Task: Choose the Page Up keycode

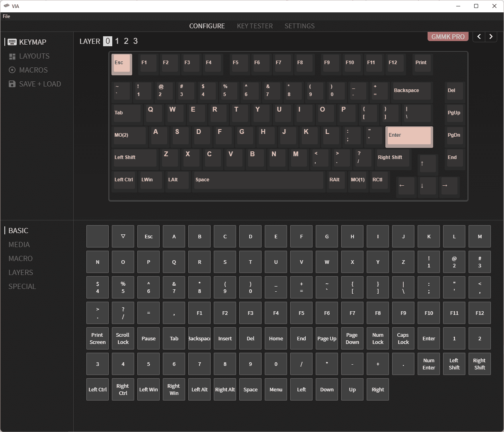Action: (327, 338)
